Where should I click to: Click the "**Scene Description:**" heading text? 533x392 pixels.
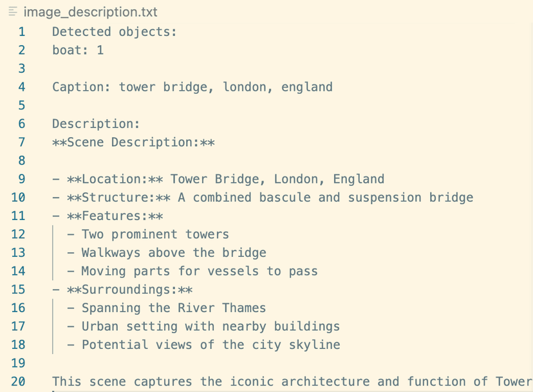[133, 142]
